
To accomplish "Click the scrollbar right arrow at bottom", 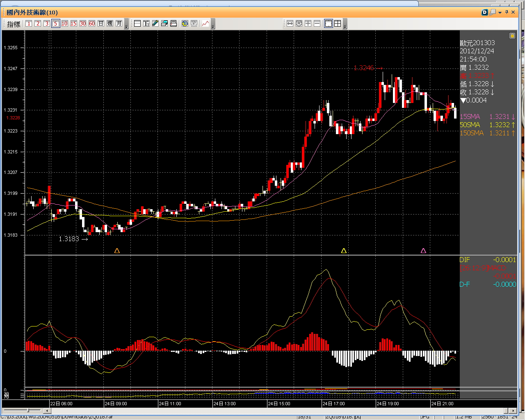I will (513, 411).
